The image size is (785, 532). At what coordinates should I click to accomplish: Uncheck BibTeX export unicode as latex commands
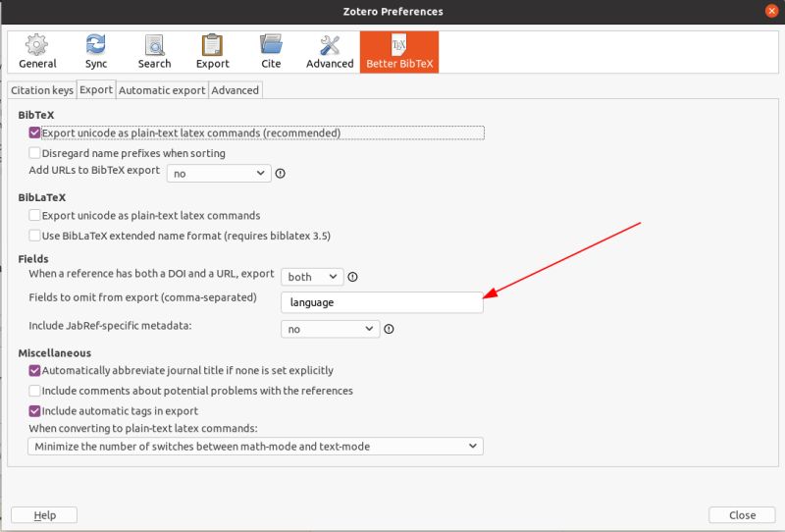point(34,133)
